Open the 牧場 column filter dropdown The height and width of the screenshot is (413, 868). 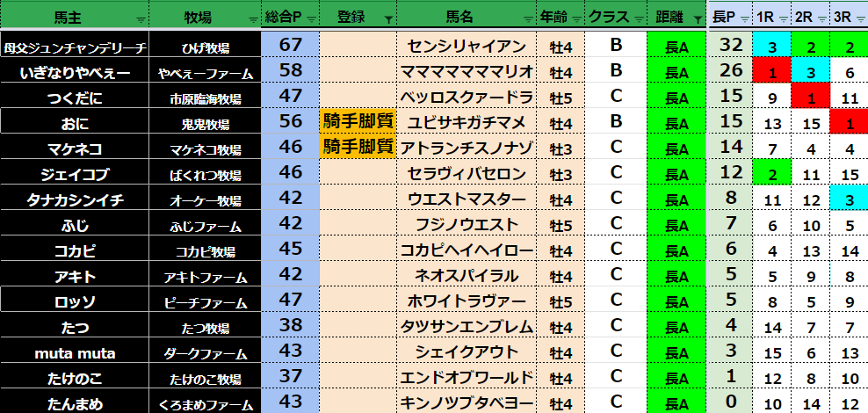pyautogui.click(x=254, y=18)
